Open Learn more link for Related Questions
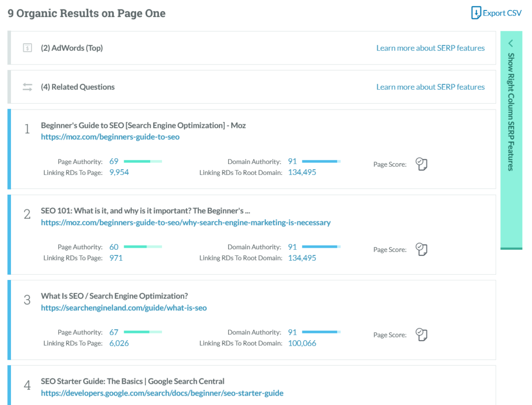The width and height of the screenshot is (532, 405). point(430,87)
